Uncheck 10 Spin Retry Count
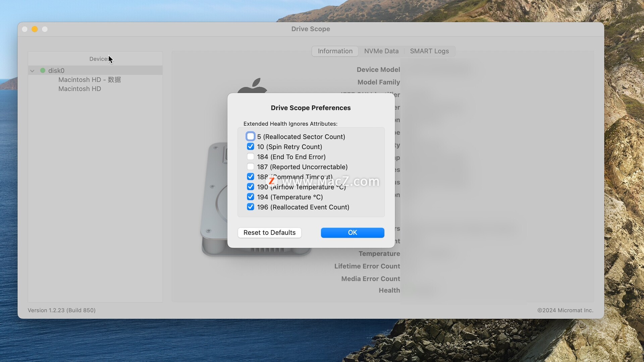This screenshot has height=362, width=644. point(250,146)
